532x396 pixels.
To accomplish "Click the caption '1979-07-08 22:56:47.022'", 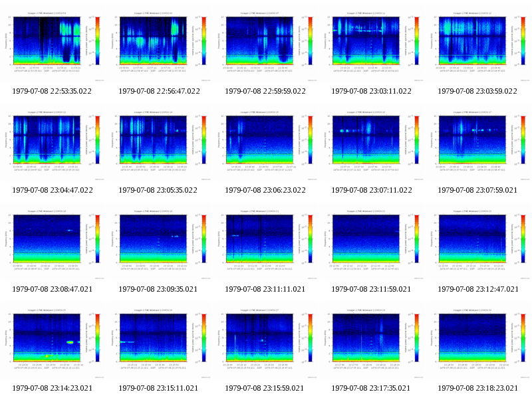I will (x=159, y=91).
